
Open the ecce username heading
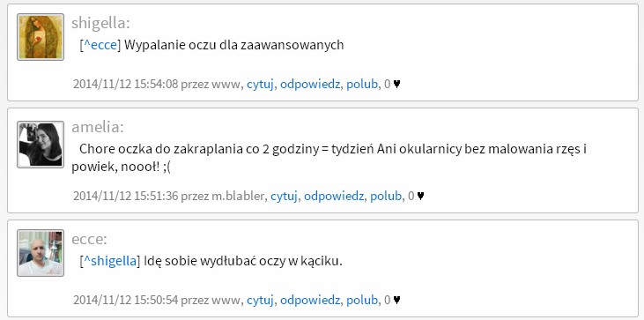click(89, 239)
